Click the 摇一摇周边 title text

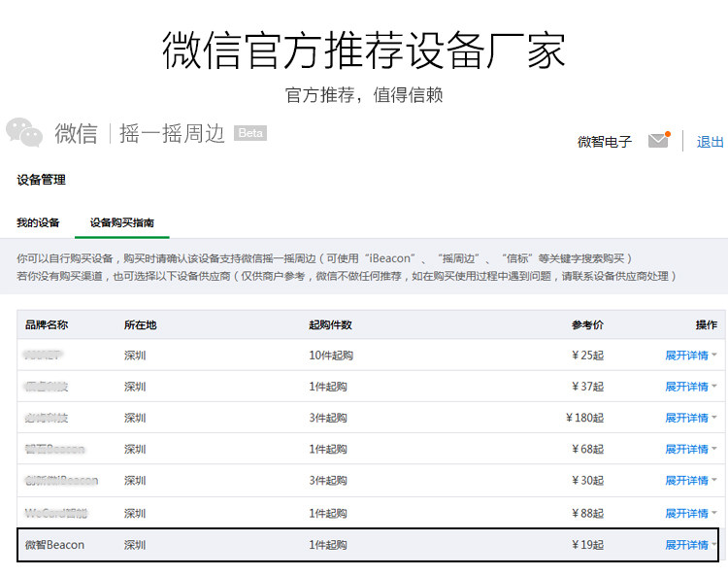click(172, 134)
